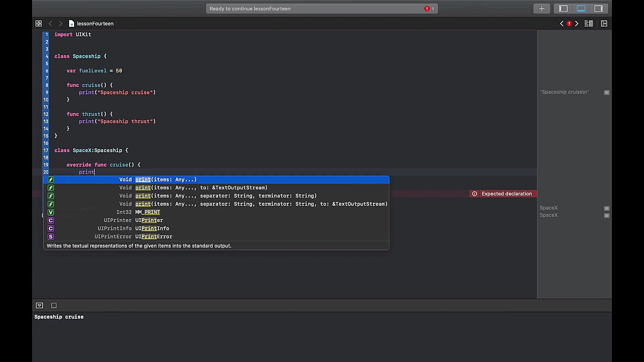Jump to the next issue
Viewport: 644px width, 362px height.
(x=577, y=23)
